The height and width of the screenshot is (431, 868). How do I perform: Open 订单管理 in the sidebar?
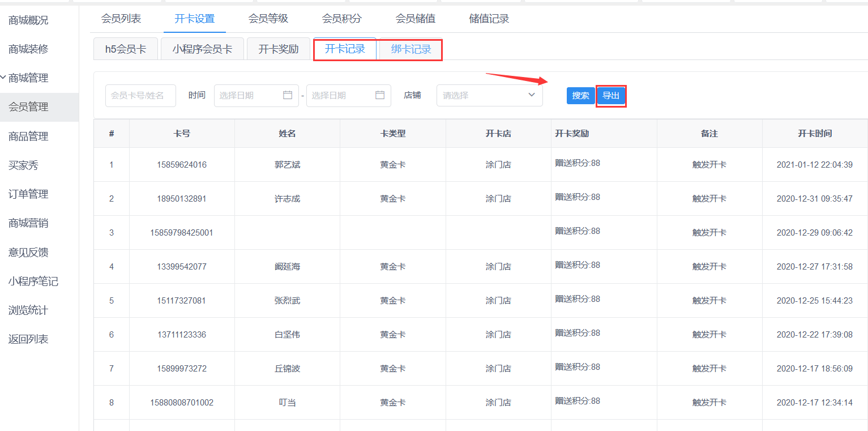28,194
